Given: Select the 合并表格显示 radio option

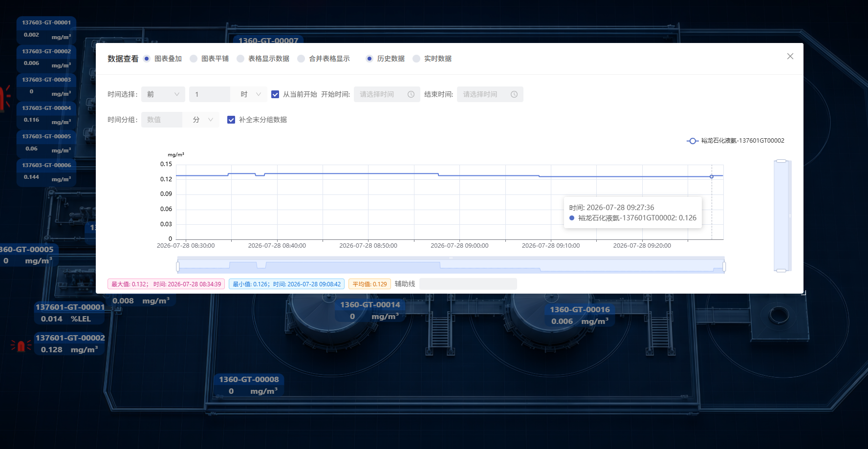Looking at the screenshot, I should [x=301, y=59].
